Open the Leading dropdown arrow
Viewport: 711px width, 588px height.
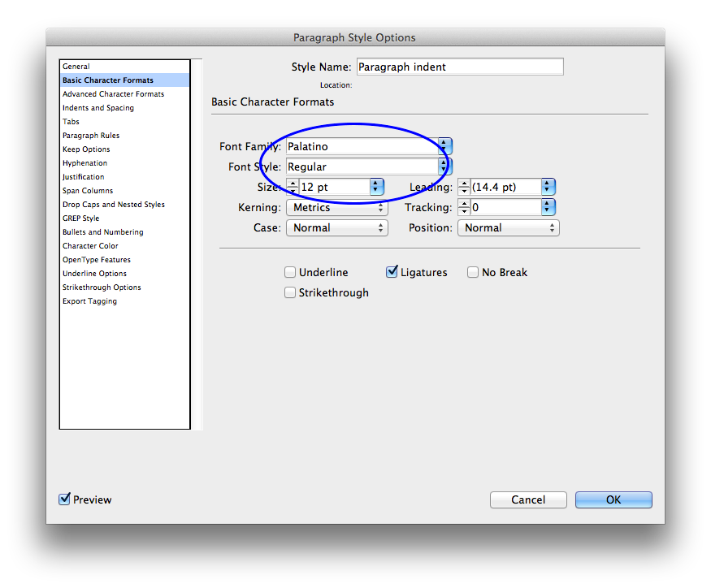pyautogui.click(x=548, y=187)
